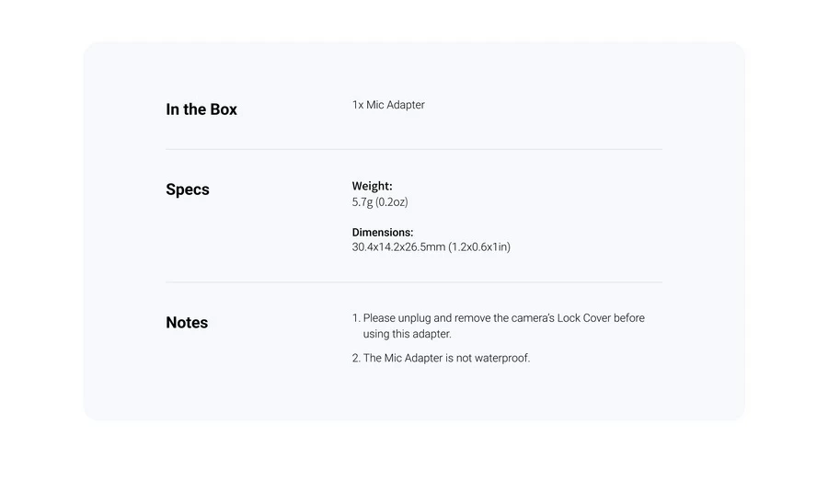The image size is (828, 504).
Task: Click the "In the Box" heading
Action: pos(201,109)
